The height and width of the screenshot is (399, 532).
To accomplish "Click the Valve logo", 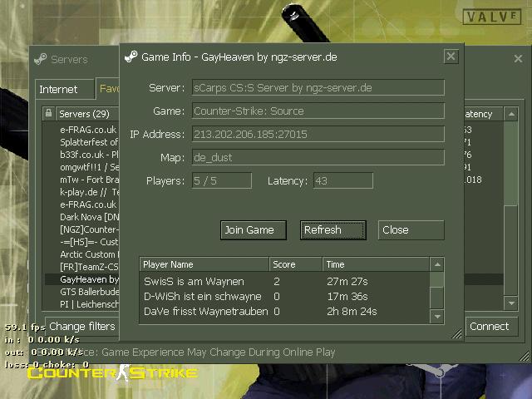I will click(491, 17).
